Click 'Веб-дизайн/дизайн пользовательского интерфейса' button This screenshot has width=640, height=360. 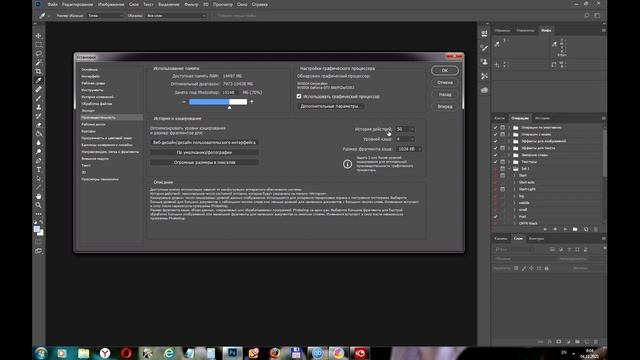coord(204,142)
